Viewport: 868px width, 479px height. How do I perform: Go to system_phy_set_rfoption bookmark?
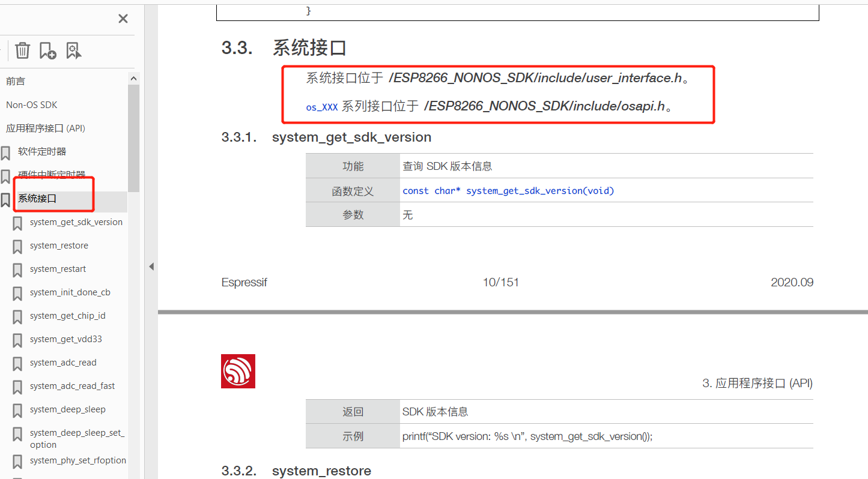[x=78, y=460]
